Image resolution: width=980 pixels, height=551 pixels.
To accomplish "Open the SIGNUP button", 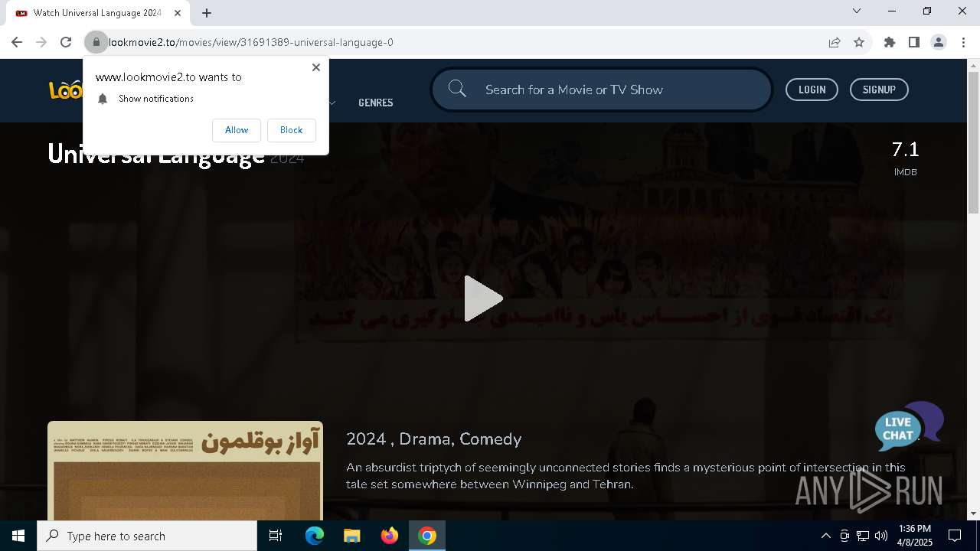I will (x=879, y=90).
